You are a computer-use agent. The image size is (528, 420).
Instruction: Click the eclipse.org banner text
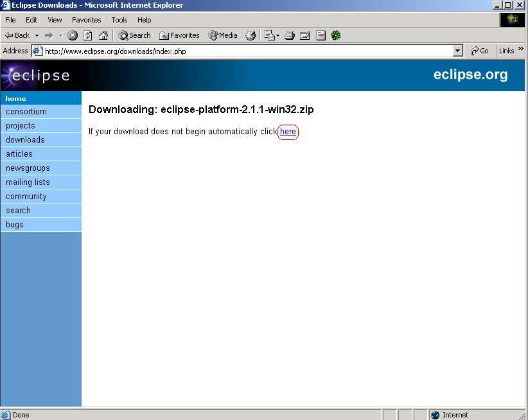[x=470, y=74]
